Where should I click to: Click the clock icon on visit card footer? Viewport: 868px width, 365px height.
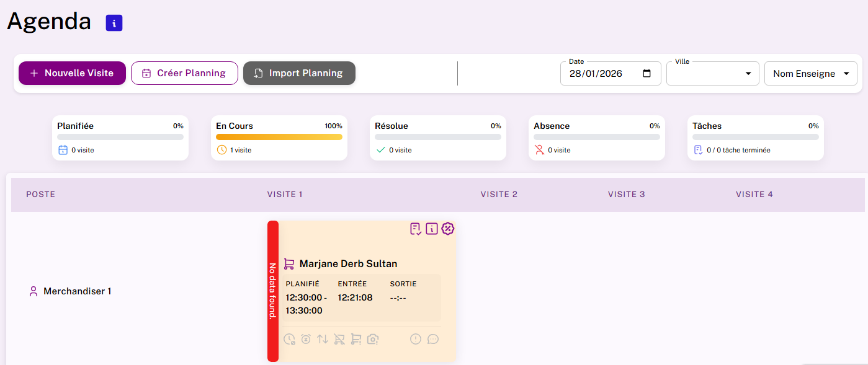coord(289,339)
